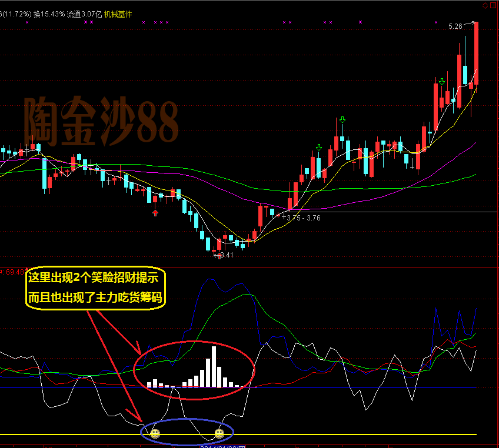Screen dimensions: 499x448
Task: Click the last tall red candlestick
Action: [x=475, y=53]
